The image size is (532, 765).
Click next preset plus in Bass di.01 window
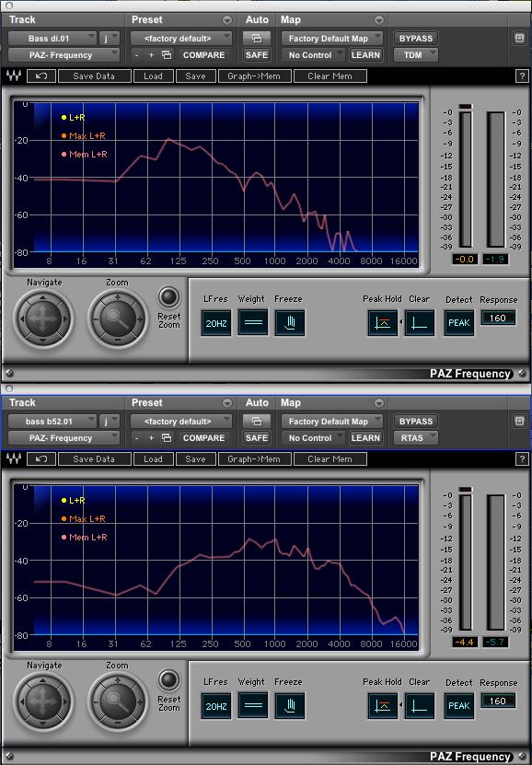(151, 55)
